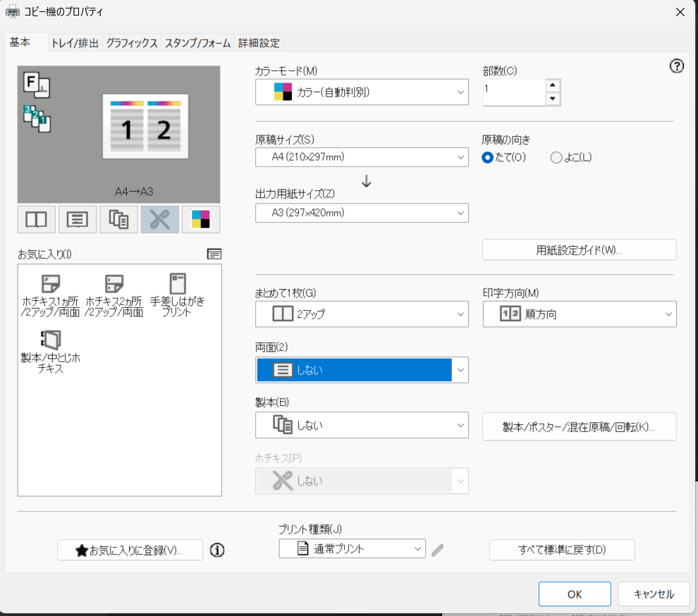Click the color mode icon under preview

coord(201,219)
